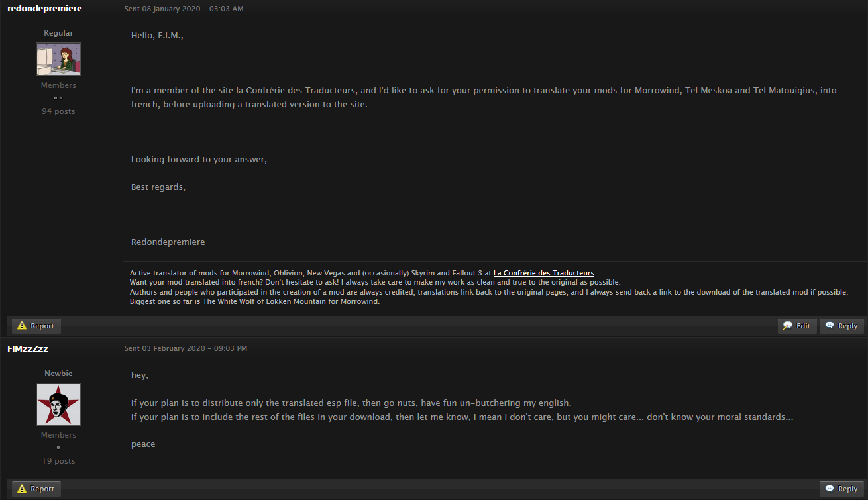
Task: Click the warning icon on redondepremiere's Report button
Action: [x=22, y=326]
